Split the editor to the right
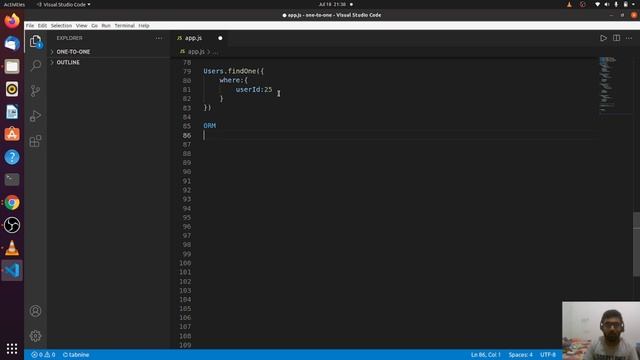Viewport: 640px width, 360px height. 616,38
